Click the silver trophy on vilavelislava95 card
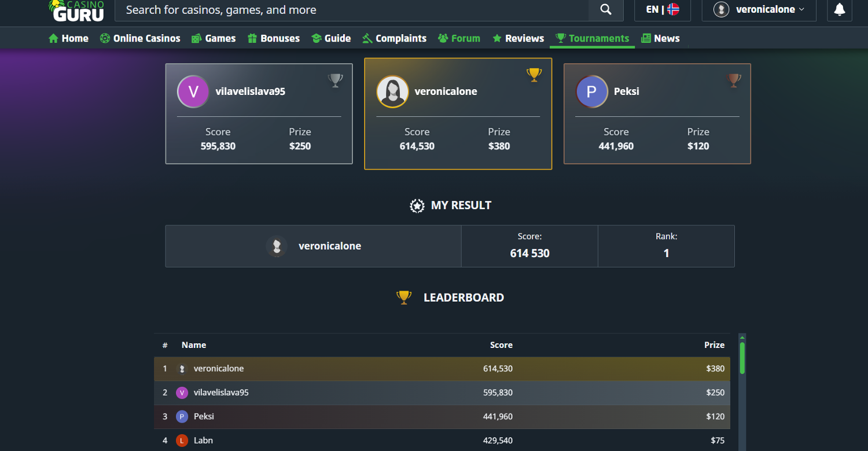The image size is (868, 451). pos(335,80)
